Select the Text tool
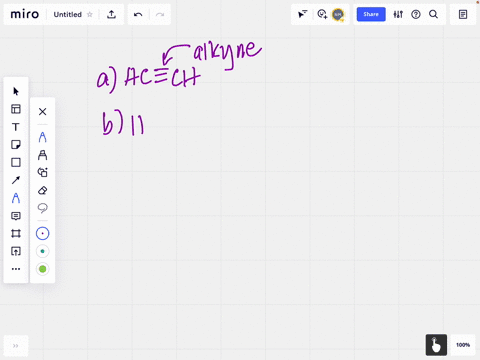 16,127
